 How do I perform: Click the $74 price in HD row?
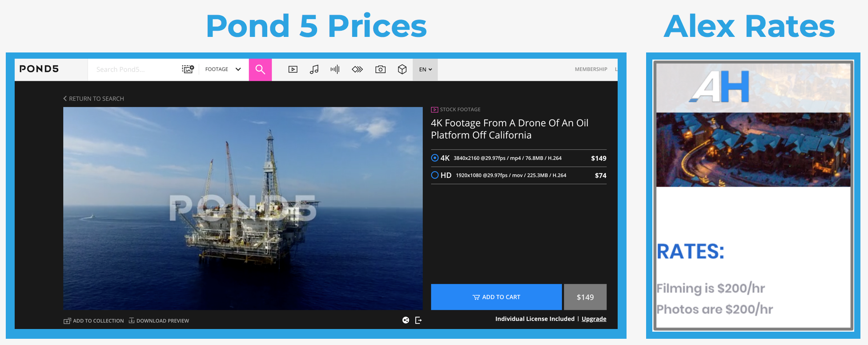[x=600, y=176]
